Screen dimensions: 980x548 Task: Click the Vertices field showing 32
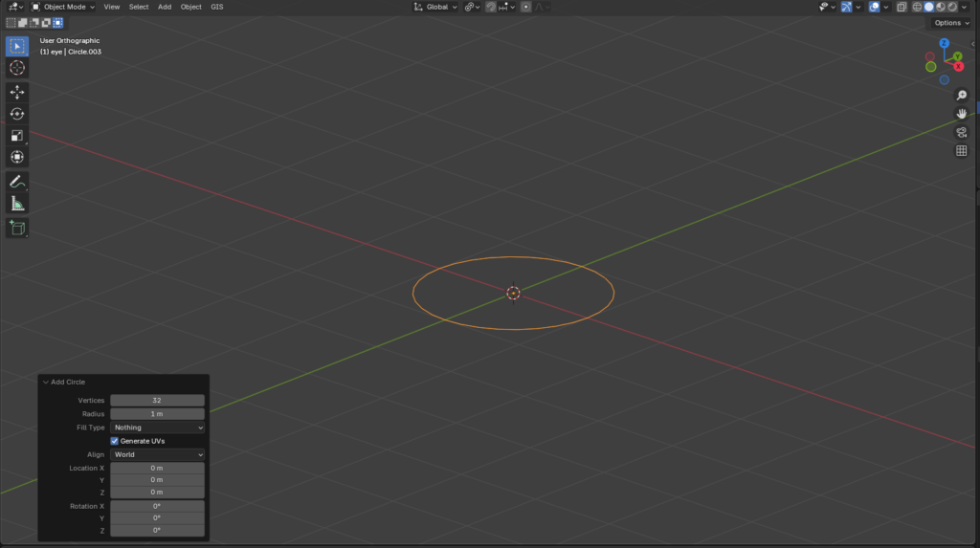click(158, 401)
